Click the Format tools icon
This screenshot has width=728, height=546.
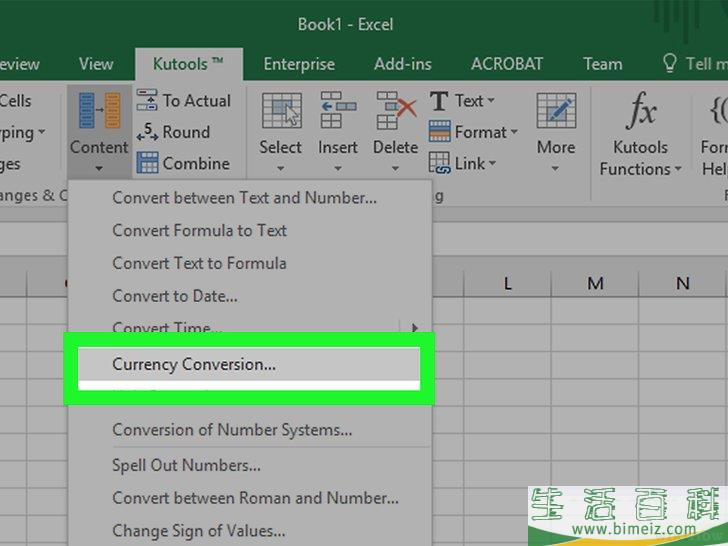coord(439,131)
